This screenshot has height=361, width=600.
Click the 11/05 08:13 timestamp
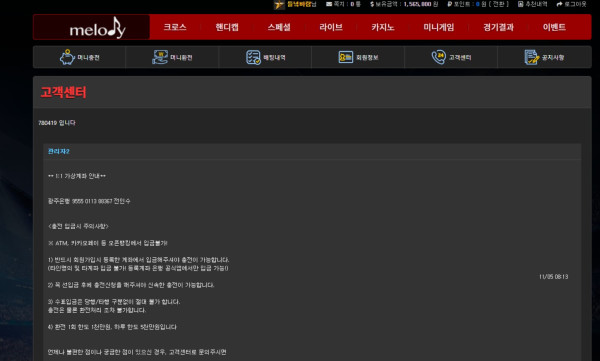(x=553, y=277)
